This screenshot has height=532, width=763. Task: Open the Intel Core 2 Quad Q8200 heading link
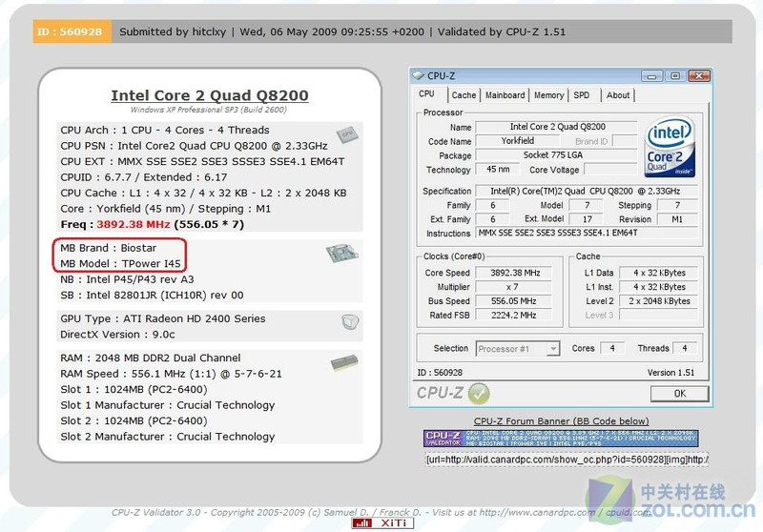210,95
